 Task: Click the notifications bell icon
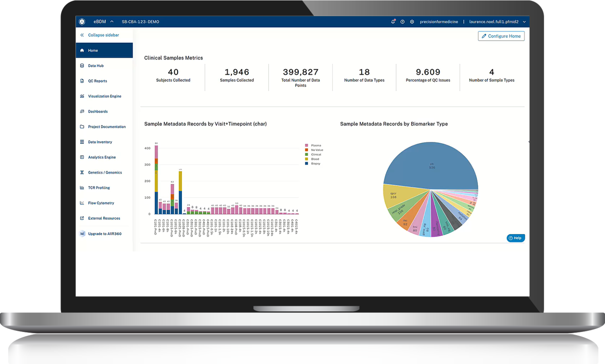pos(393,21)
